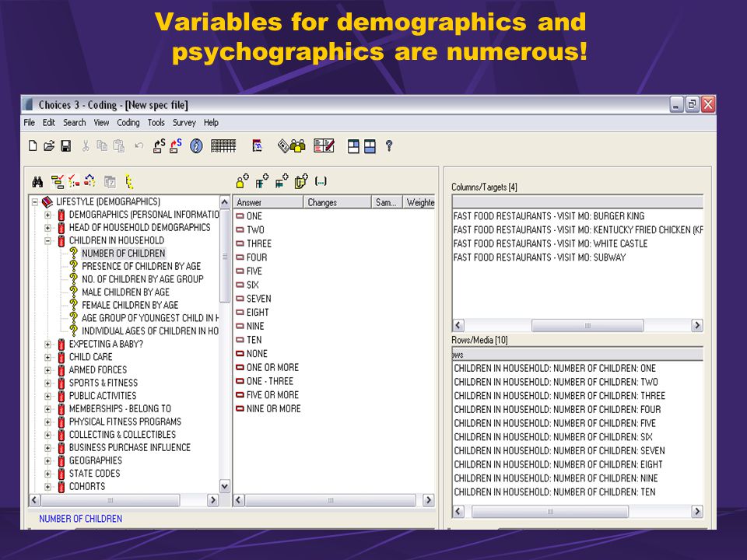Select PRESENCE OF CHILDREN BY AGE item
The image size is (747, 560).
coord(141,266)
